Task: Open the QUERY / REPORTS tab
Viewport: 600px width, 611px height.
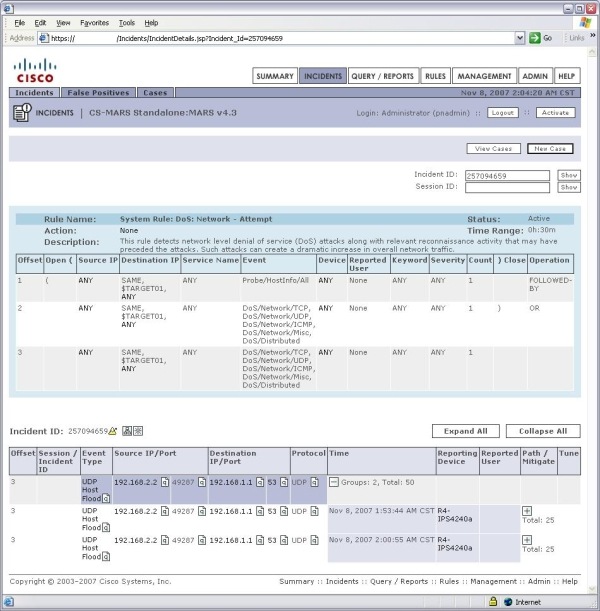Action: (383, 76)
